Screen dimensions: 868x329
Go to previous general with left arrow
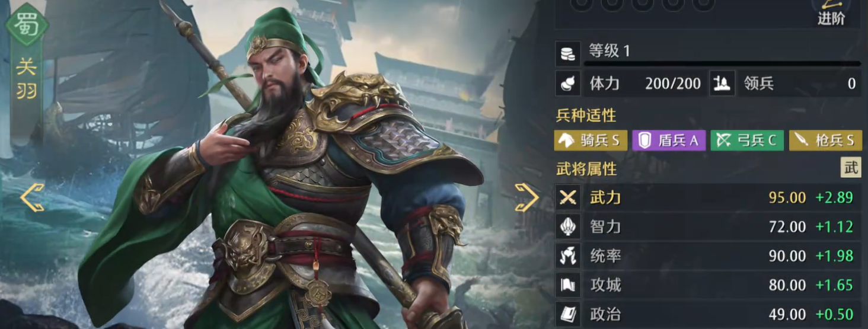coord(32,197)
